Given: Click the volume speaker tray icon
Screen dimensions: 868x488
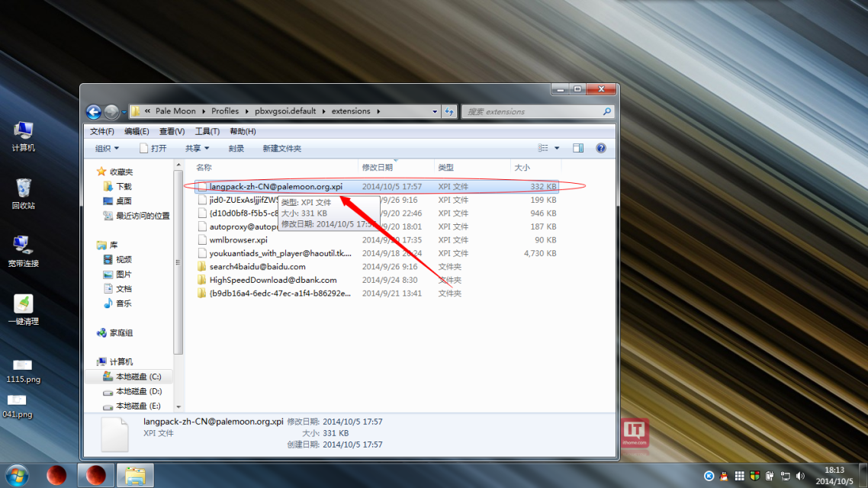Looking at the screenshot, I should (x=800, y=476).
